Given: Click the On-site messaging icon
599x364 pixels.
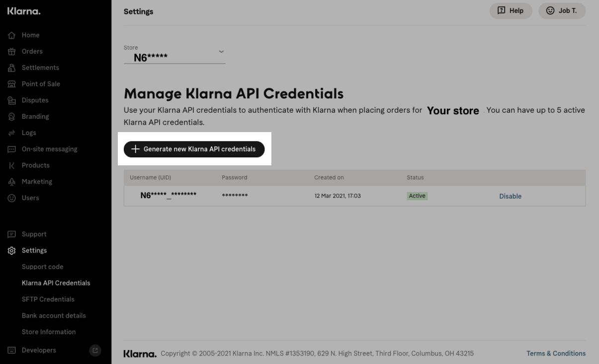Looking at the screenshot, I should click(x=11, y=149).
